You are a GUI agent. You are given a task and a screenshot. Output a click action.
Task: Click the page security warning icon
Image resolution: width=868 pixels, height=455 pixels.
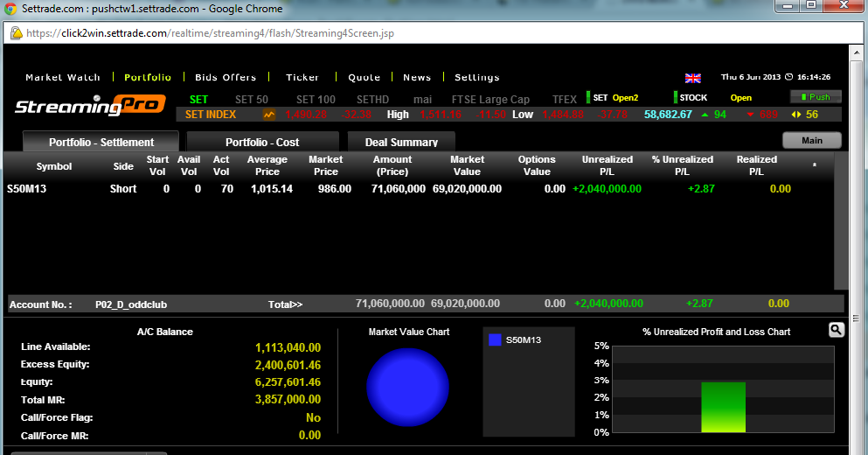tap(16, 33)
